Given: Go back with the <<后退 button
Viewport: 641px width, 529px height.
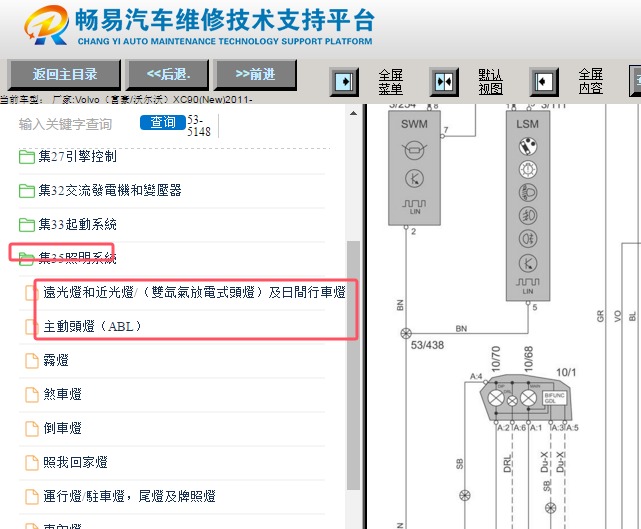Looking at the screenshot, I should tap(168, 74).
